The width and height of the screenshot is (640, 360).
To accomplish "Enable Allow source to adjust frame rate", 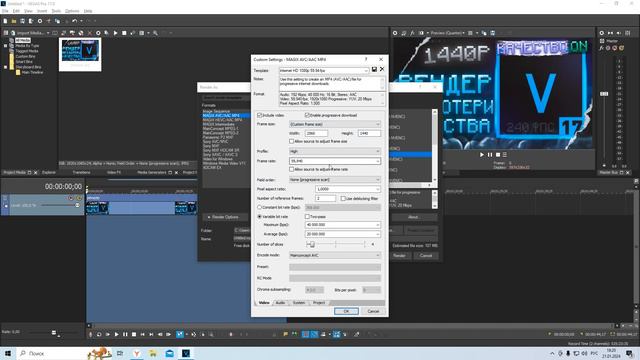I will [291, 169].
